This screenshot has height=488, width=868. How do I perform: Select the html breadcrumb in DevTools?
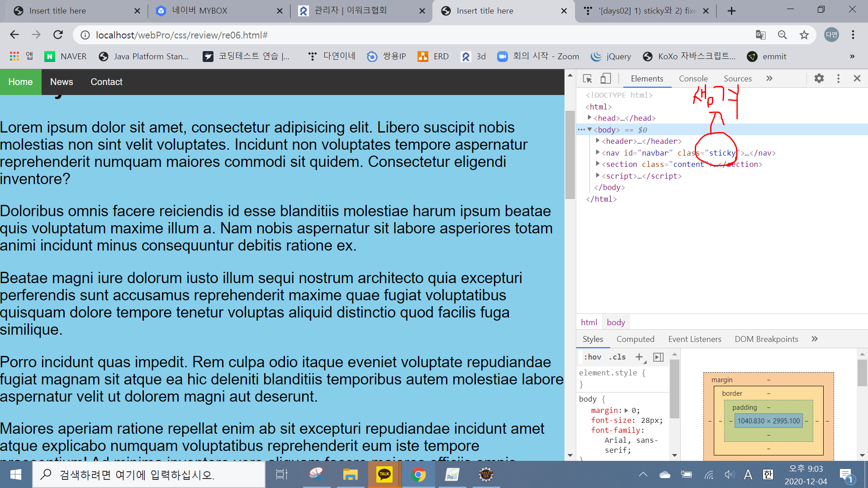589,322
